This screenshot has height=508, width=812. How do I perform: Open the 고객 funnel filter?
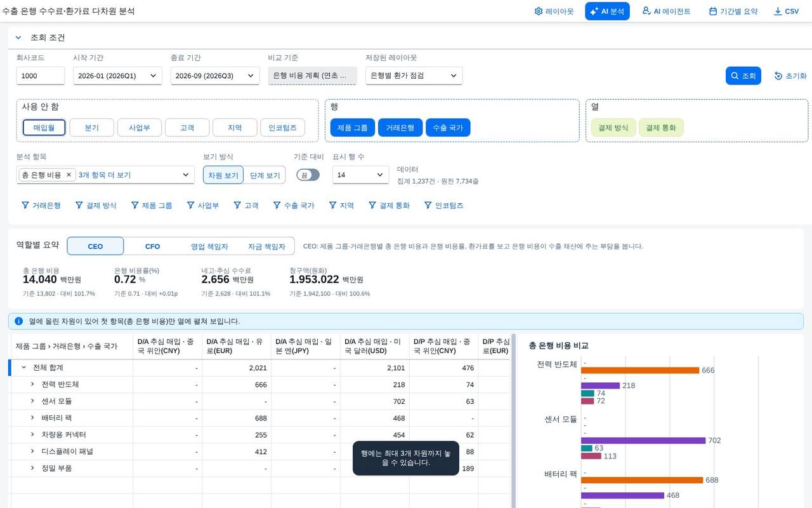[246, 206]
